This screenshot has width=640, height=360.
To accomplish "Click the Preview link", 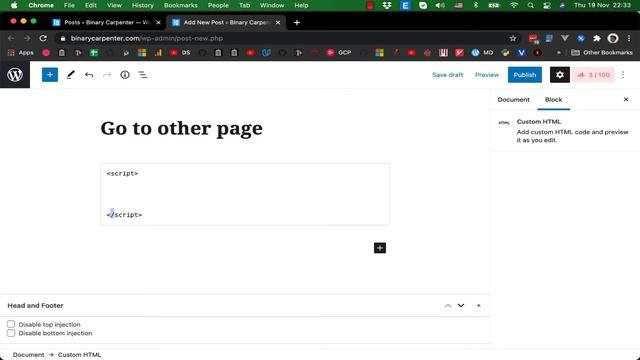I will (487, 75).
